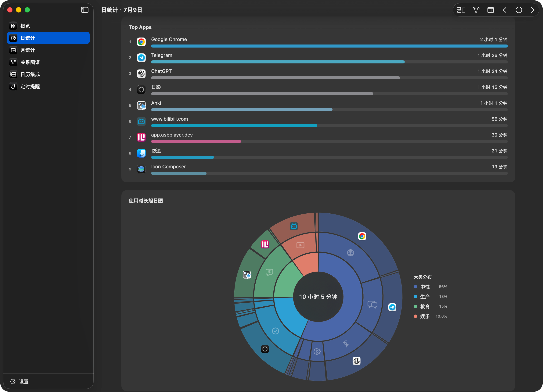Image resolution: width=543 pixels, height=392 pixels.
Task: Click the 中性 blue legend dot
Action: coord(415,287)
